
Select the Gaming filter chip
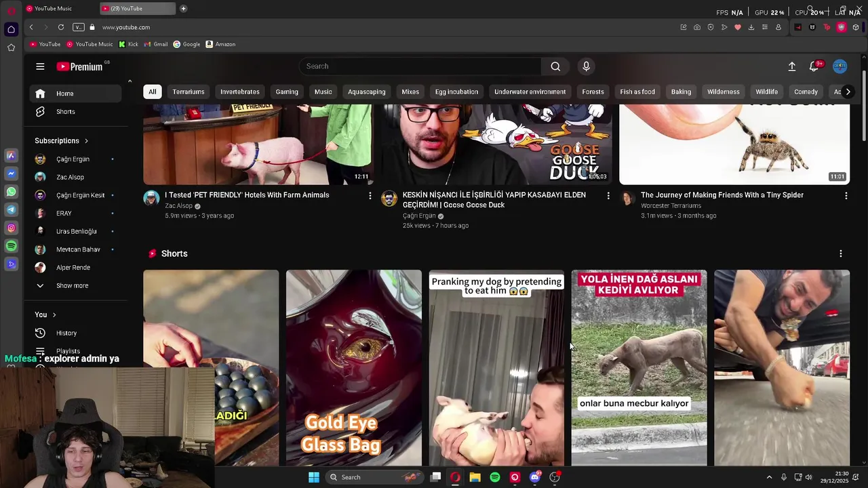[287, 91]
